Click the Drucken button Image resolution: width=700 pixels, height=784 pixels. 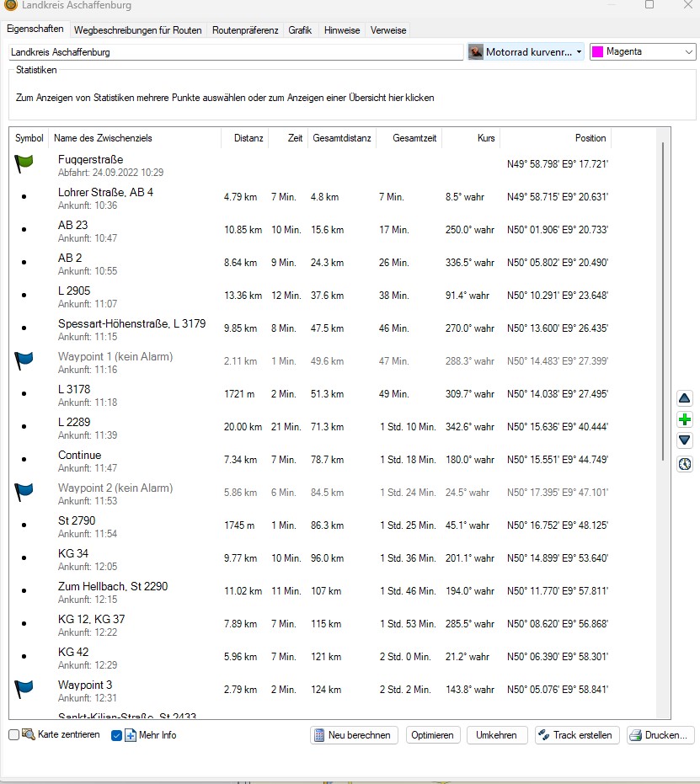[x=661, y=735]
